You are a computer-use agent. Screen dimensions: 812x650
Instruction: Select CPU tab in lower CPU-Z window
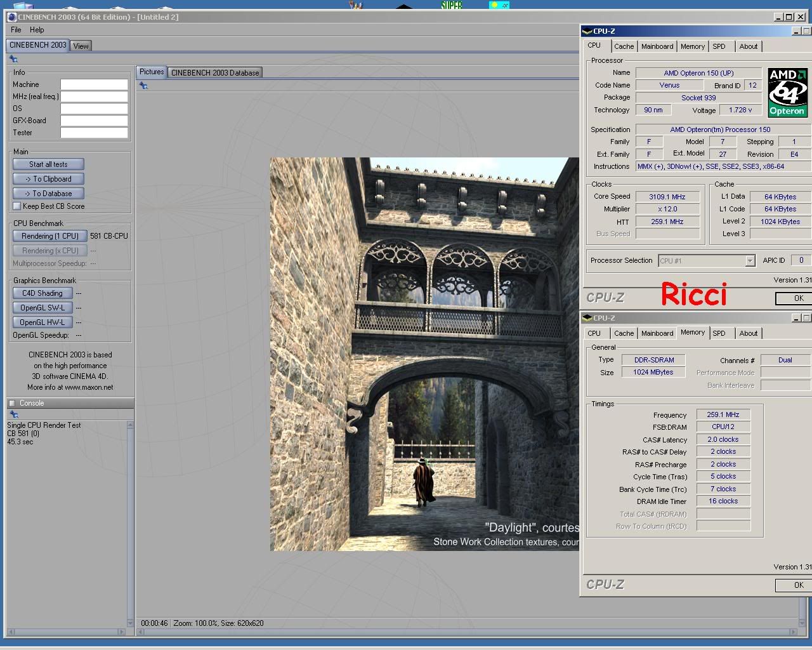coord(594,333)
